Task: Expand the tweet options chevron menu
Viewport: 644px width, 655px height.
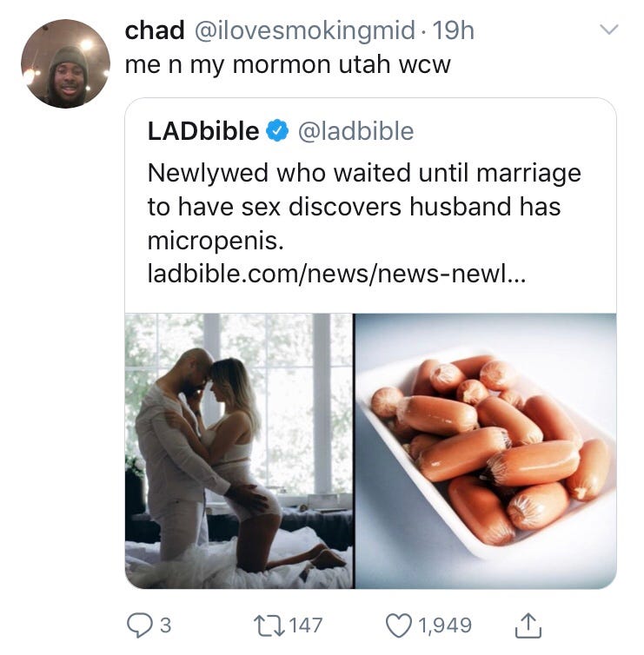Action: pyautogui.click(x=611, y=30)
